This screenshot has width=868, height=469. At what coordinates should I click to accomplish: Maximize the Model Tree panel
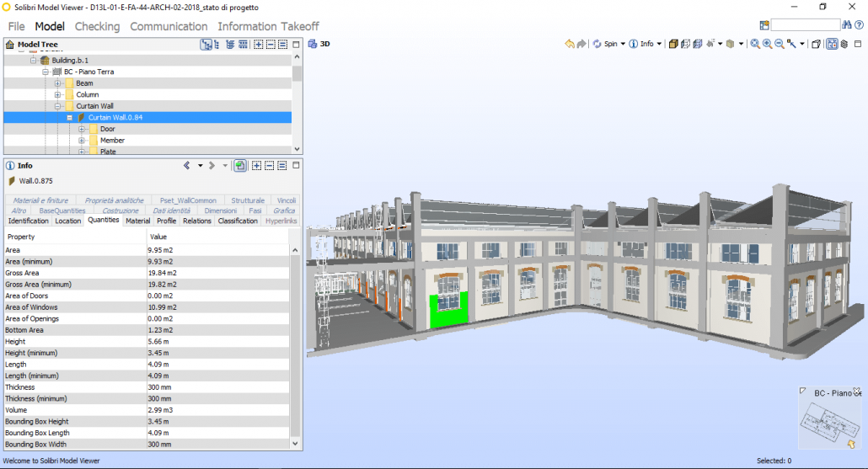tap(296, 45)
